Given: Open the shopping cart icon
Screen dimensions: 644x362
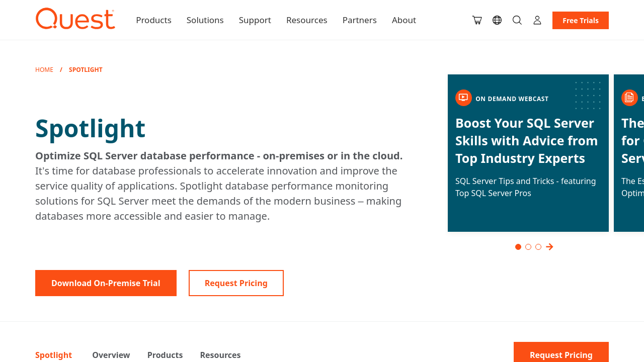Looking at the screenshot, I should 477,20.
